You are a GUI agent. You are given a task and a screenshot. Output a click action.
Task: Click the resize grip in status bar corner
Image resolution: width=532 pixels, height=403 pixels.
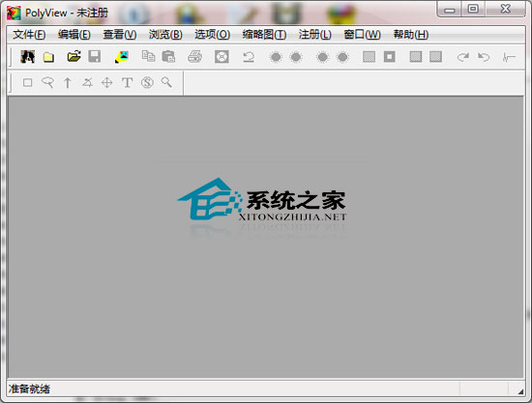click(x=520, y=391)
